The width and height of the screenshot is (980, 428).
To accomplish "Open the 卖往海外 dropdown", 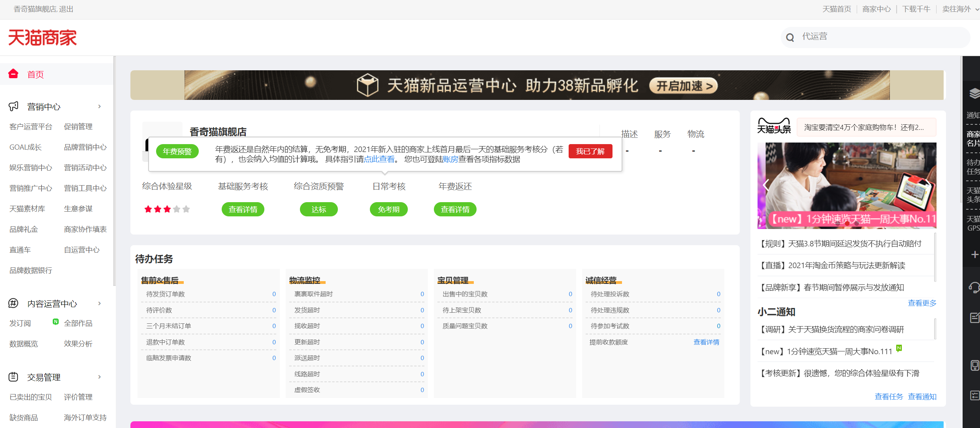I will tap(960, 9).
